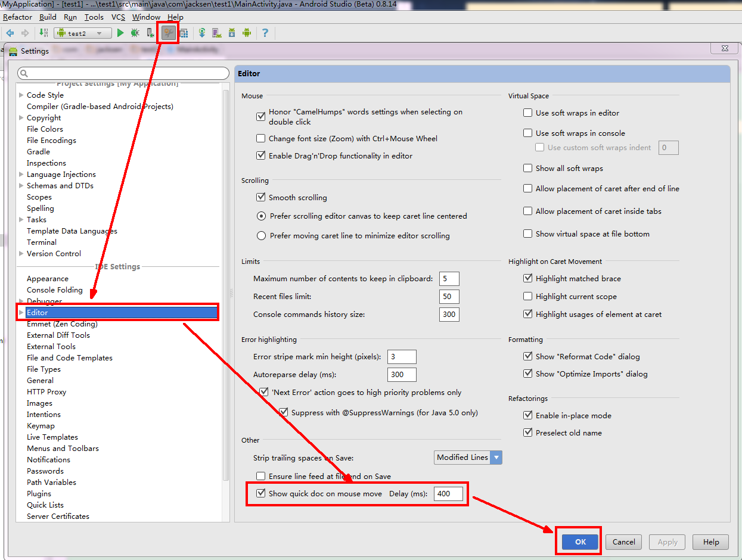
Task: Enable Change font size with Ctrl+Mouse Wheel
Action: [x=260, y=138]
